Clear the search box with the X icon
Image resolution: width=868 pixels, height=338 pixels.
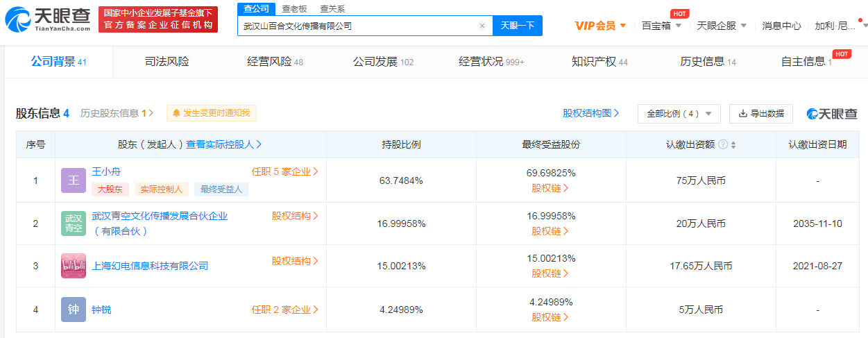coord(482,26)
